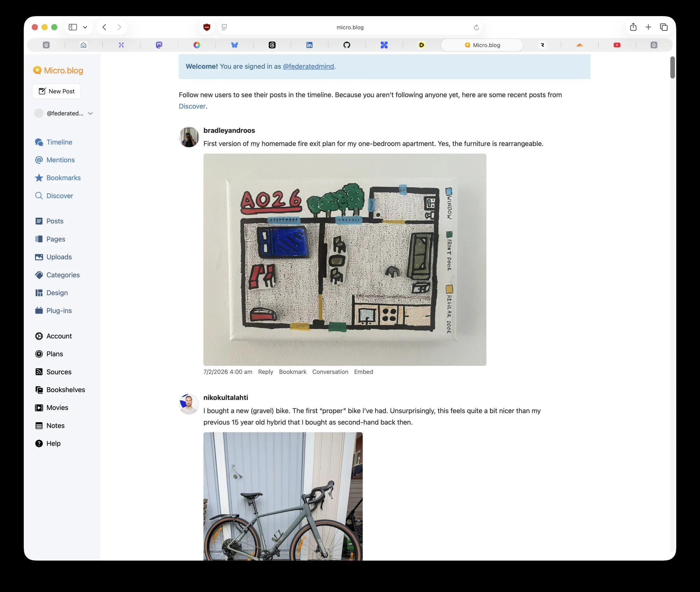Select the Micro.blog tab
Image resolution: width=700 pixels, height=592 pixels.
point(482,45)
